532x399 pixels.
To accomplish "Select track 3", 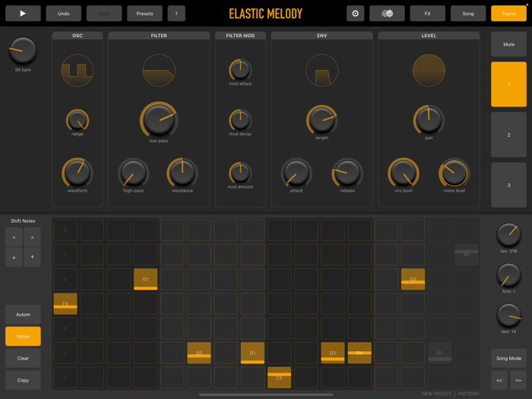I will pos(508,185).
